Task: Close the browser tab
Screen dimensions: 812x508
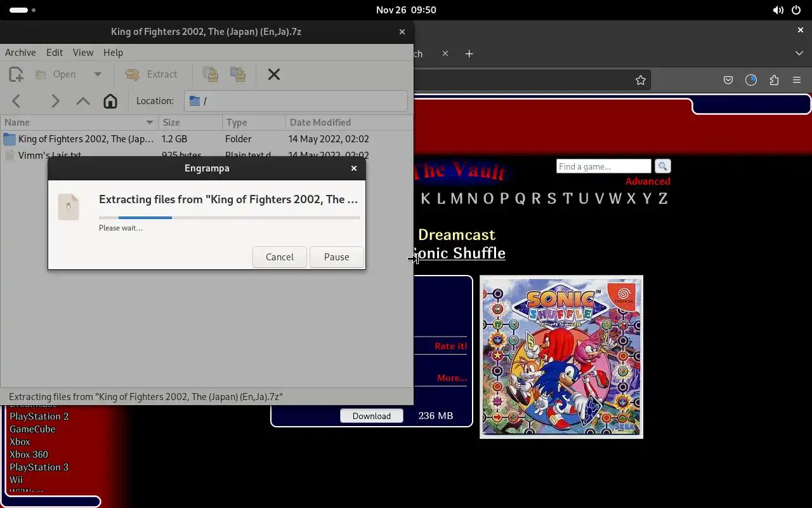Action: (x=445, y=54)
